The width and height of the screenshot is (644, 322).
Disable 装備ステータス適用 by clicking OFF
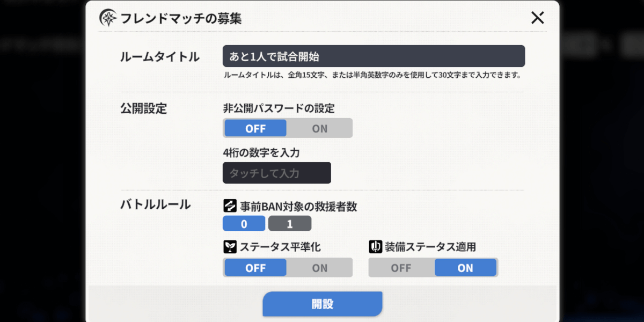point(400,267)
